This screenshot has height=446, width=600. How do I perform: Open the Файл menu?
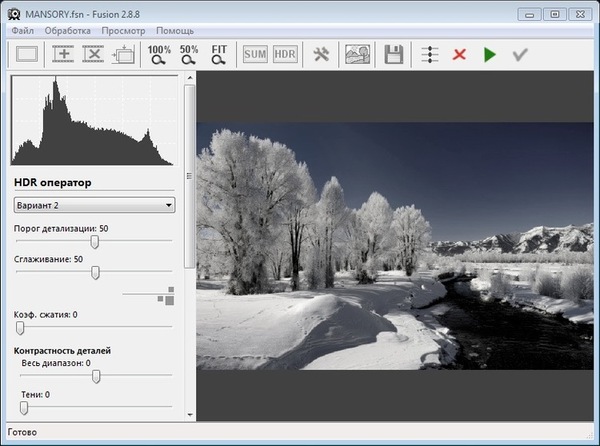[22, 31]
